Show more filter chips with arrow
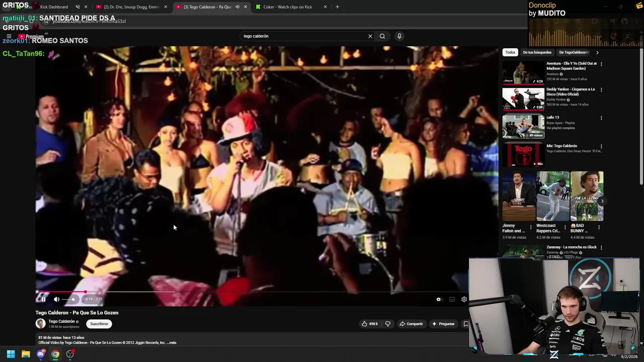Screen dimensions: 644x362 [597, 52]
